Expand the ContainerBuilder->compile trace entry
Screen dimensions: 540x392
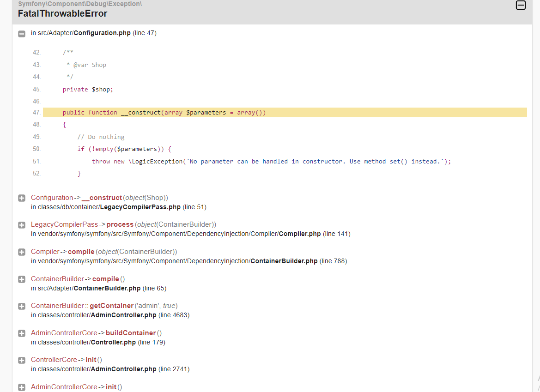click(x=22, y=279)
